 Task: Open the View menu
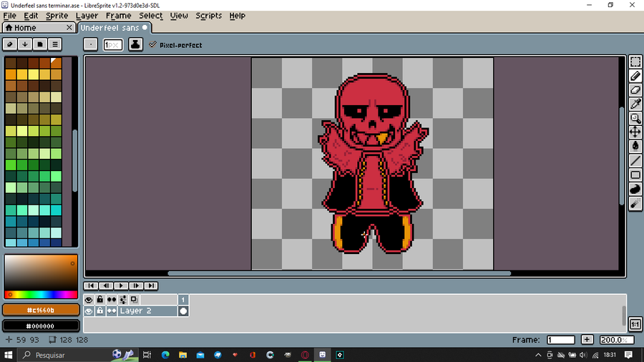(x=179, y=16)
